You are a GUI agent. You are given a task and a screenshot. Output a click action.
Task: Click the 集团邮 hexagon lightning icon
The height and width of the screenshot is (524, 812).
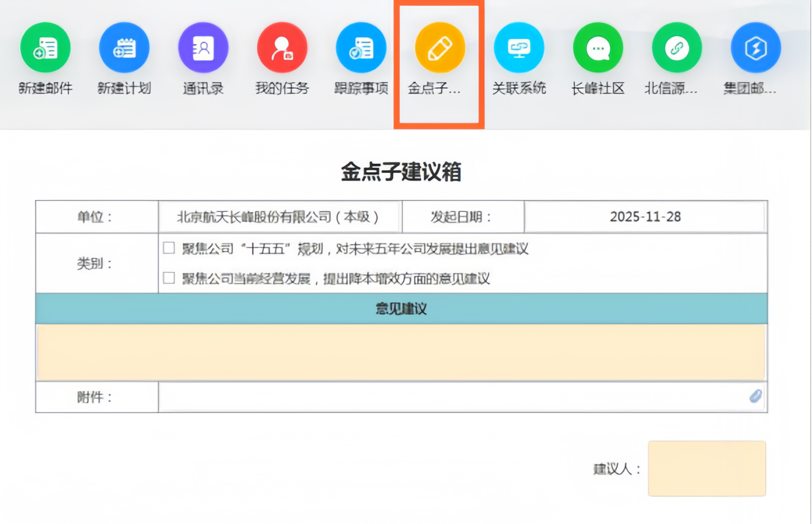pyautogui.click(x=756, y=48)
